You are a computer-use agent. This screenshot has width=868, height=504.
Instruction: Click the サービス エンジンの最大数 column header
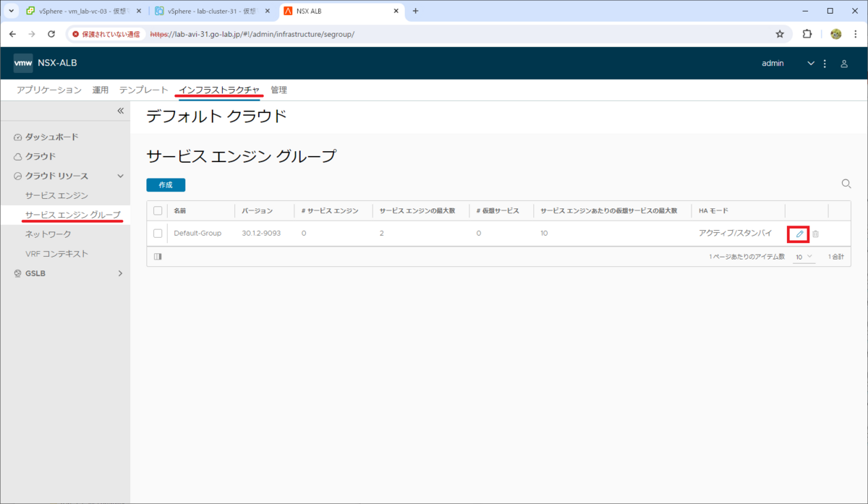(x=417, y=210)
